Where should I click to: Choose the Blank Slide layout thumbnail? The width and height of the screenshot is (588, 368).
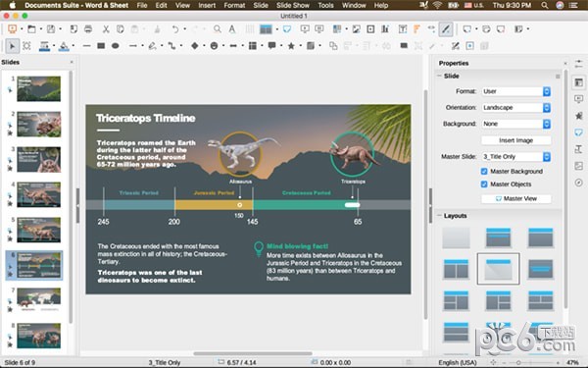456,237
